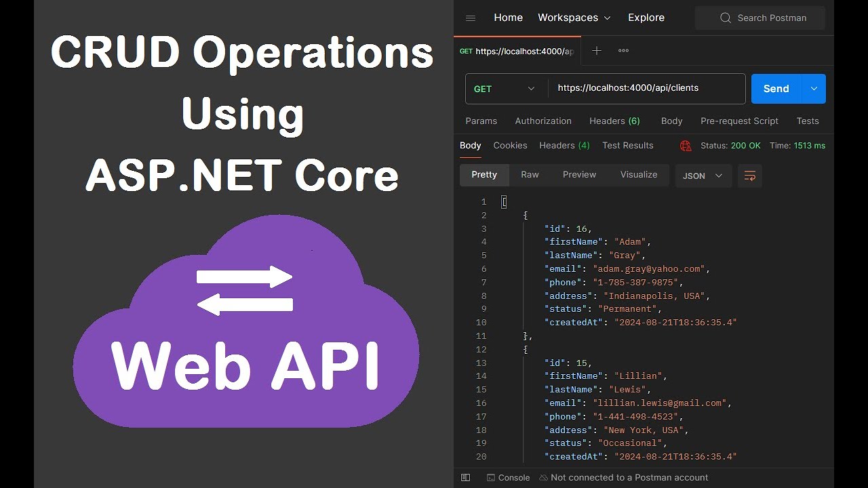Click the Status 200 OK label
This screenshot has width=868, height=488.
click(730, 146)
